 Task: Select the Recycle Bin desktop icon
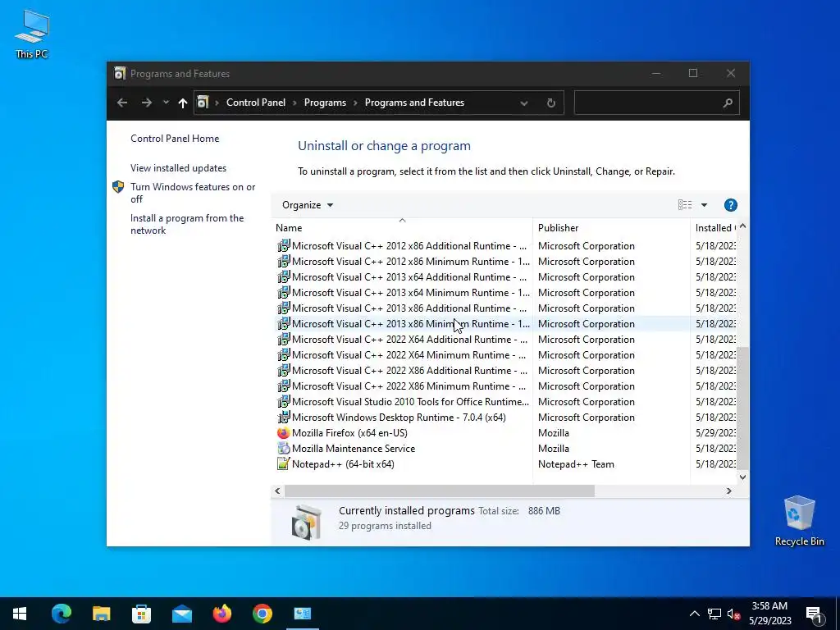799,520
